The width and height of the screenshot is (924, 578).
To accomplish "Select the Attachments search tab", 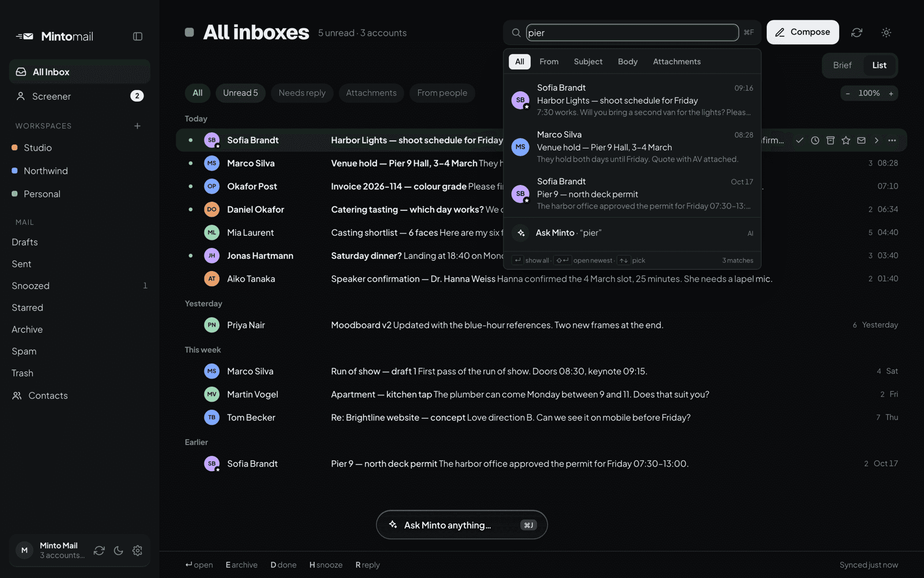I will 677,62.
